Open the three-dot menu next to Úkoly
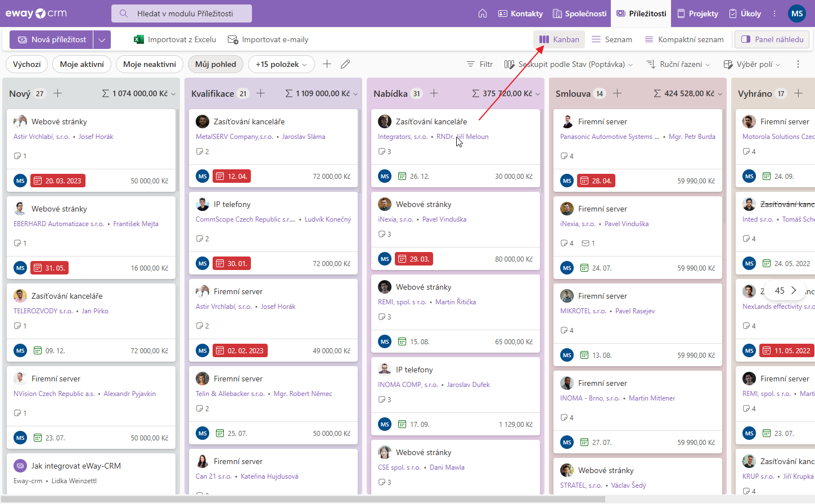The width and height of the screenshot is (815, 504). [x=775, y=13]
